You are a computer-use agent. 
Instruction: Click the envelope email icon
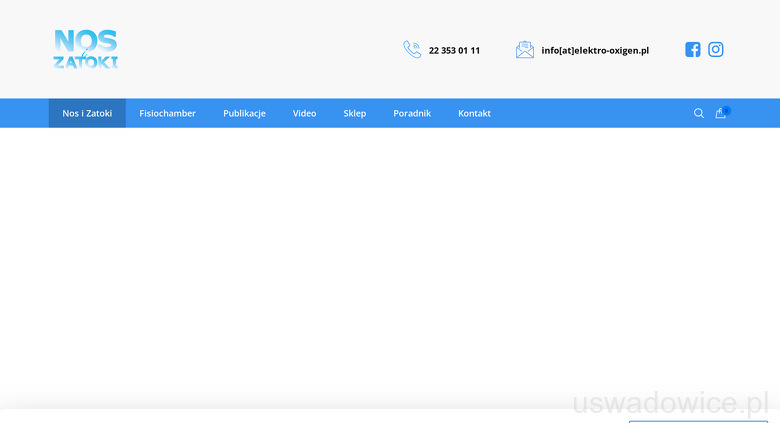pos(525,50)
